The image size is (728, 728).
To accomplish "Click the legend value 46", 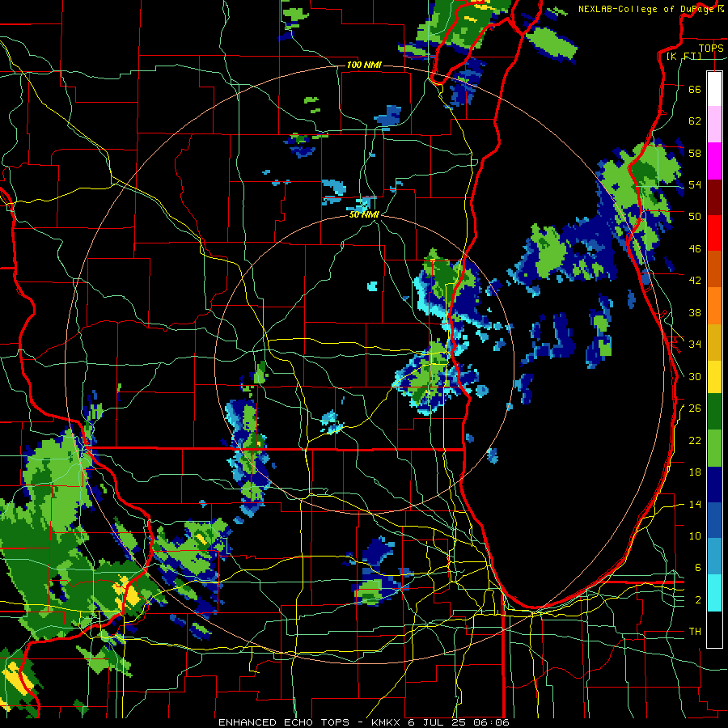I will click(x=695, y=249).
